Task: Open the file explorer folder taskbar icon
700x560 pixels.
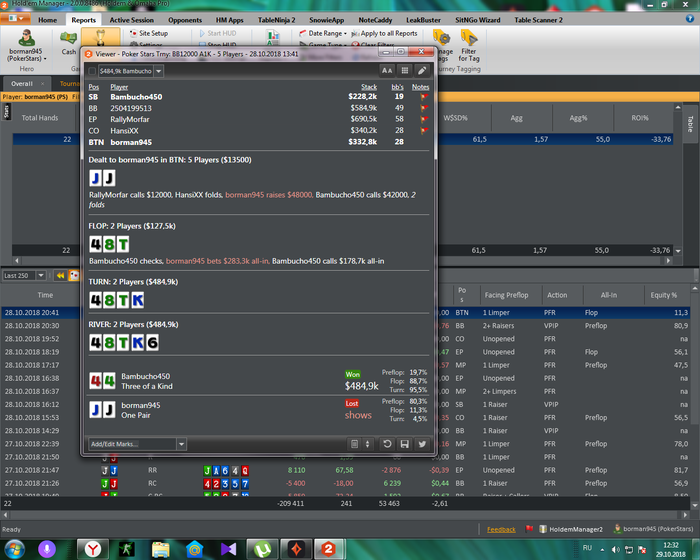Action: (160, 549)
